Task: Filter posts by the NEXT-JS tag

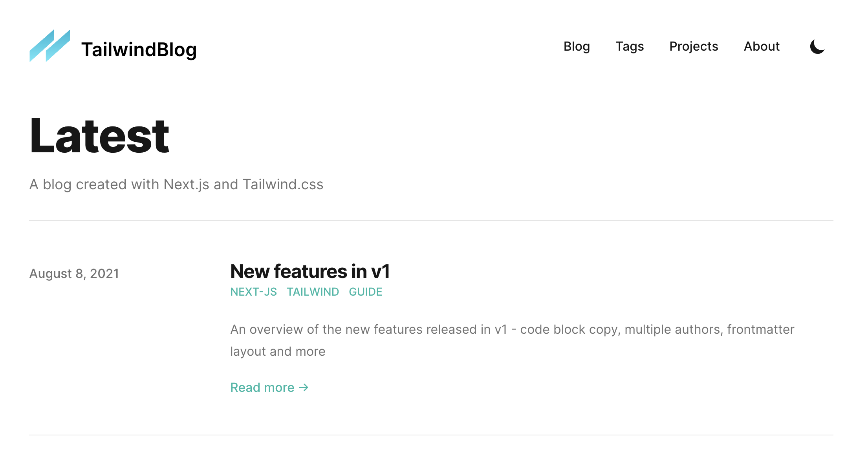Action: [x=253, y=292]
